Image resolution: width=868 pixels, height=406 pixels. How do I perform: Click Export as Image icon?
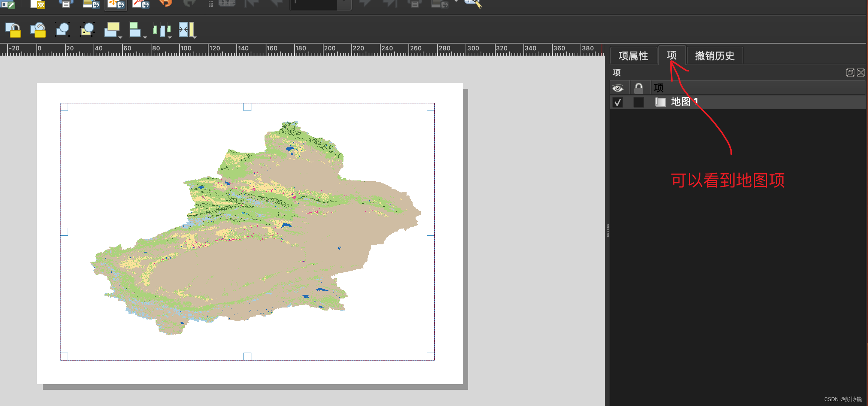(91, 4)
